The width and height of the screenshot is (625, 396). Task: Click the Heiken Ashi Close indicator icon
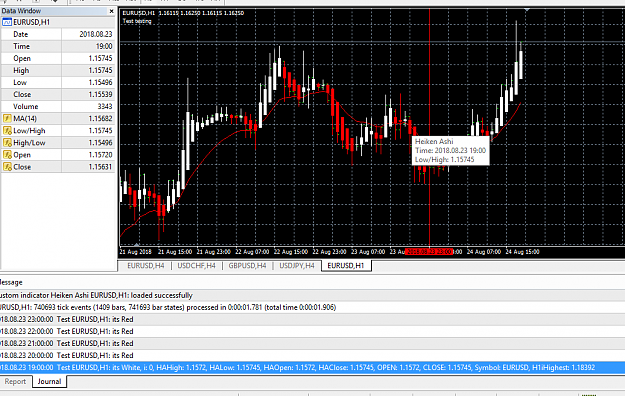[7, 167]
